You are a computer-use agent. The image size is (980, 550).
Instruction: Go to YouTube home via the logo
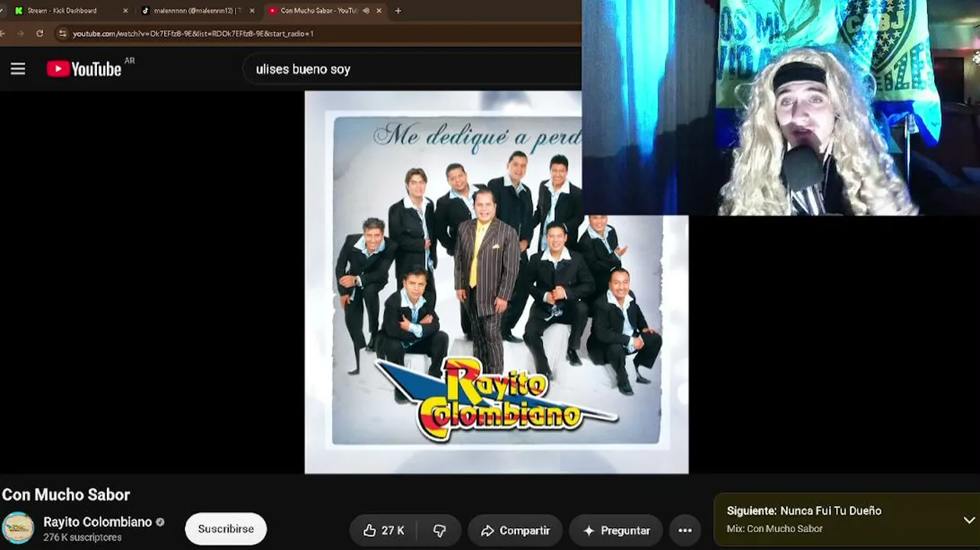point(84,69)
